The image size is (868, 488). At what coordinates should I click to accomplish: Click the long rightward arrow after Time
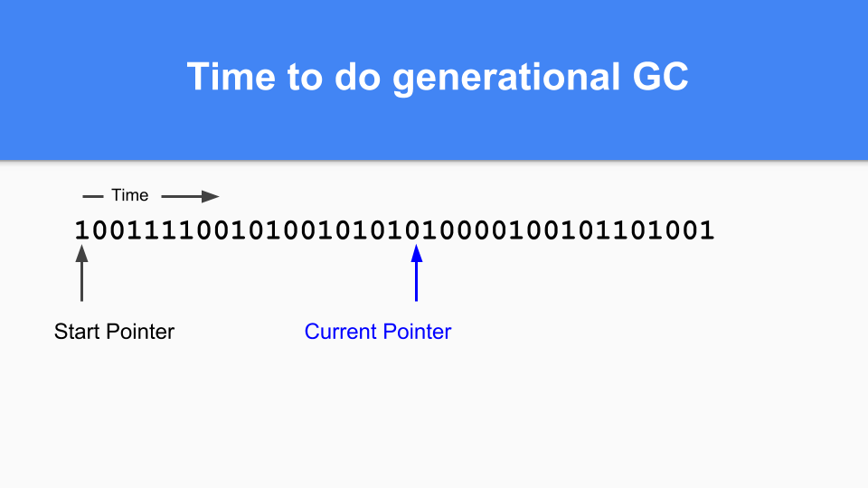[190, 196]
